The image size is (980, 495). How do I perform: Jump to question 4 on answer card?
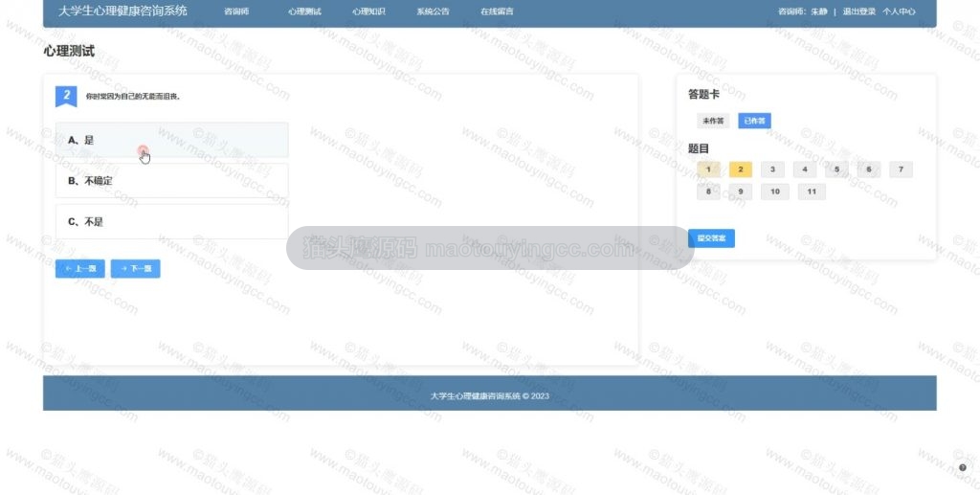(x=804, y=169)
